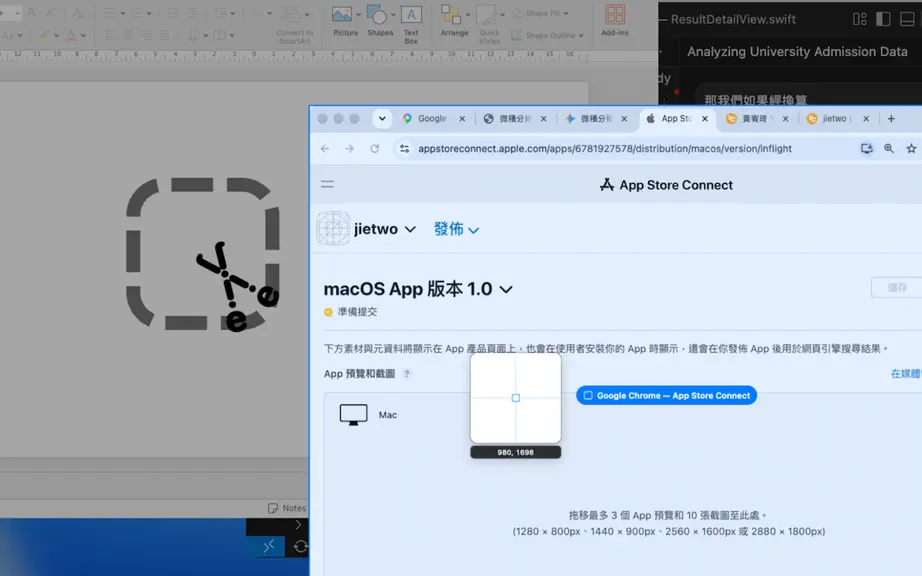
Task: Click Google Chrome — App Store Connect label
Action: tap(666, 396)
